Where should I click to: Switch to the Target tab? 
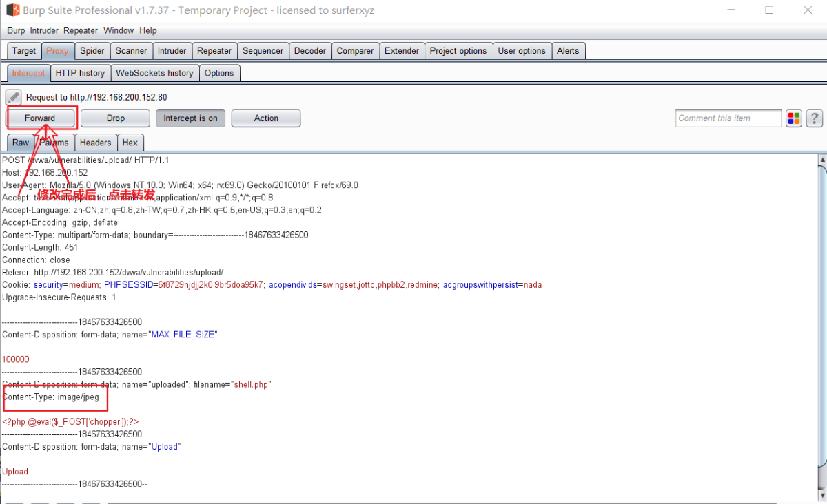click(x=24, y=51)
